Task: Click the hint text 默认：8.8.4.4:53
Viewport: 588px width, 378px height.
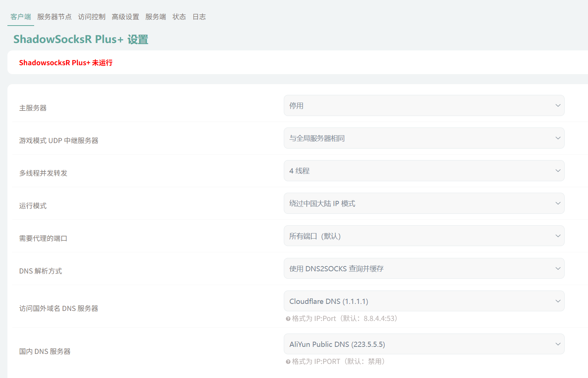Action: [x=368, y=318]
